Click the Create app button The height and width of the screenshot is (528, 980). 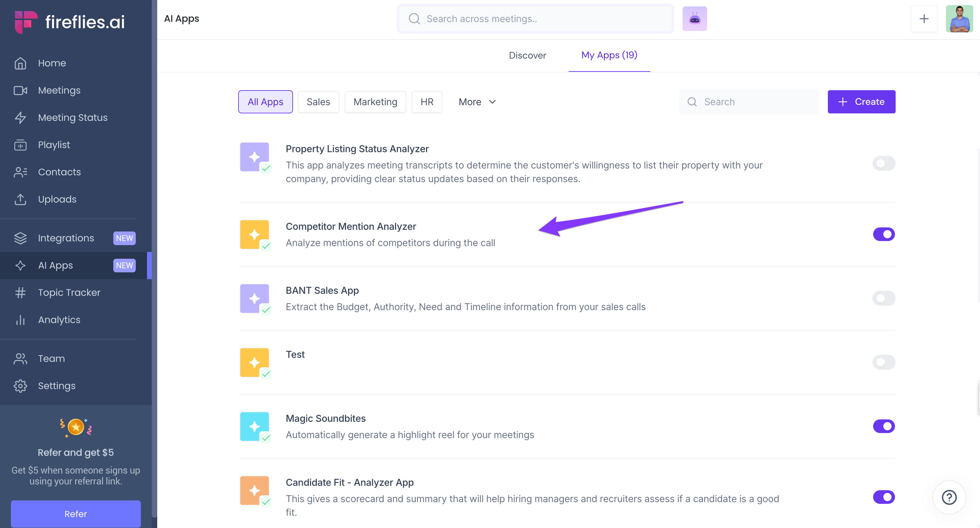tap(861, 102)
